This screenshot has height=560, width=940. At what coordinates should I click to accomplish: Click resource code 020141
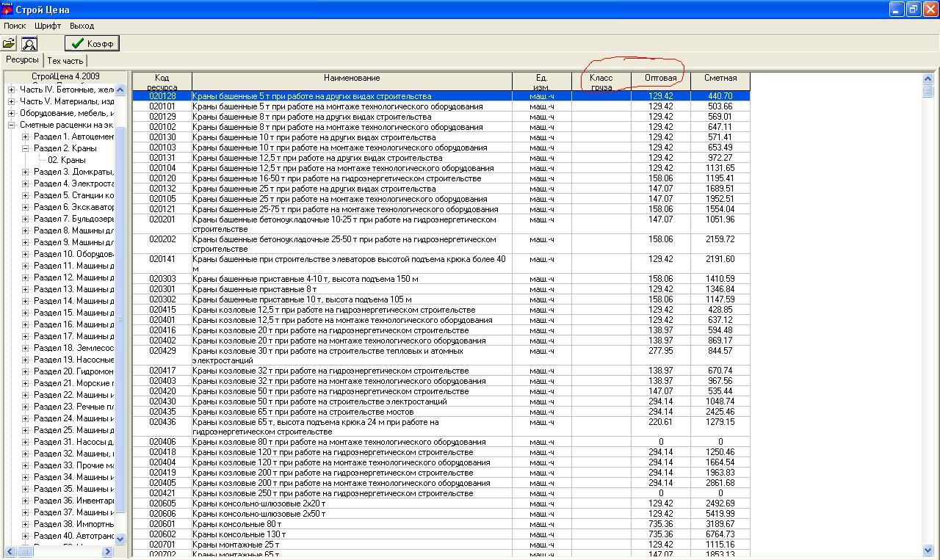tap(162, 259)
